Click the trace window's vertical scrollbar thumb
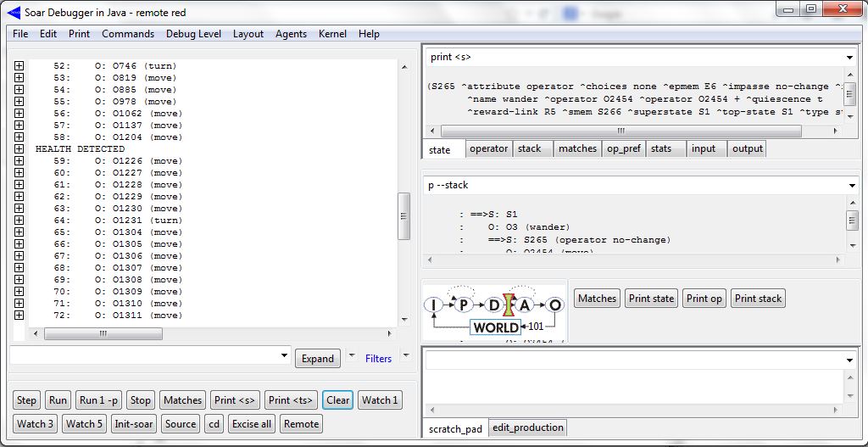This screenshot has width=868, height=447. pyautogui.click(x=403, y=214)
